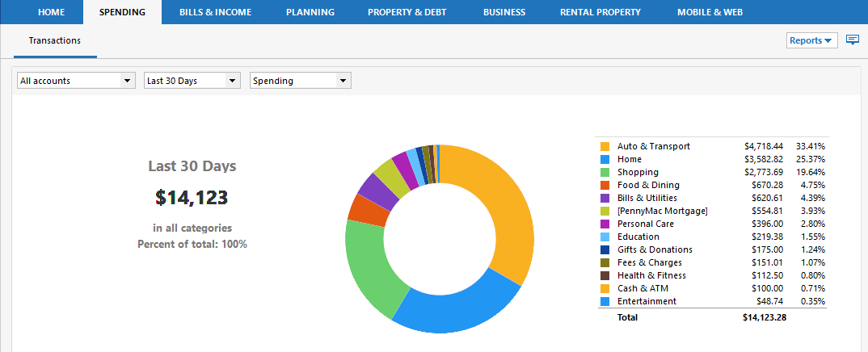Click the green Shopping legend swatch
This screenshot has width=868, height=352.
605,172
